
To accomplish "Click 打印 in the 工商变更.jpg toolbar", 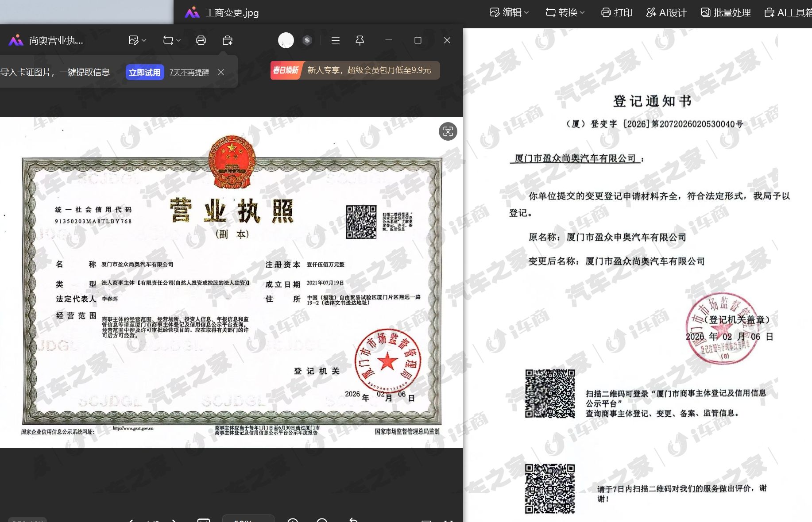I will click(617, 12).
